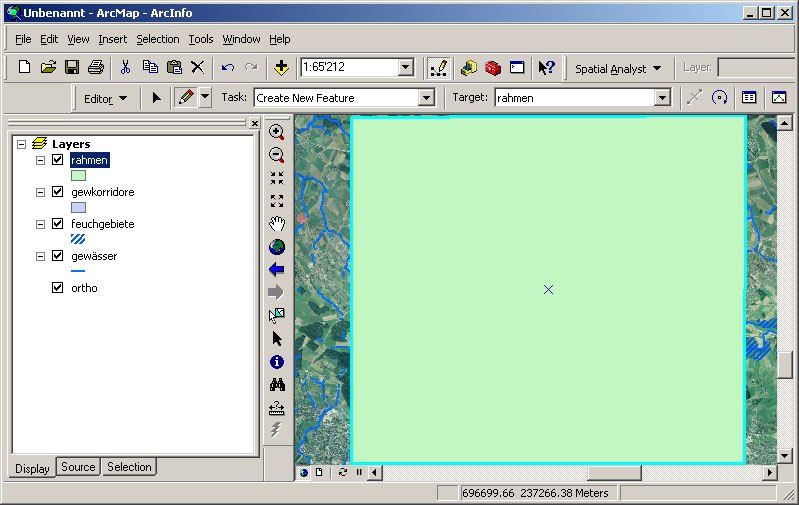Open the Find binoculars tool
The height and width of the screenshot is (505, 799).
[x=277, y=385]
